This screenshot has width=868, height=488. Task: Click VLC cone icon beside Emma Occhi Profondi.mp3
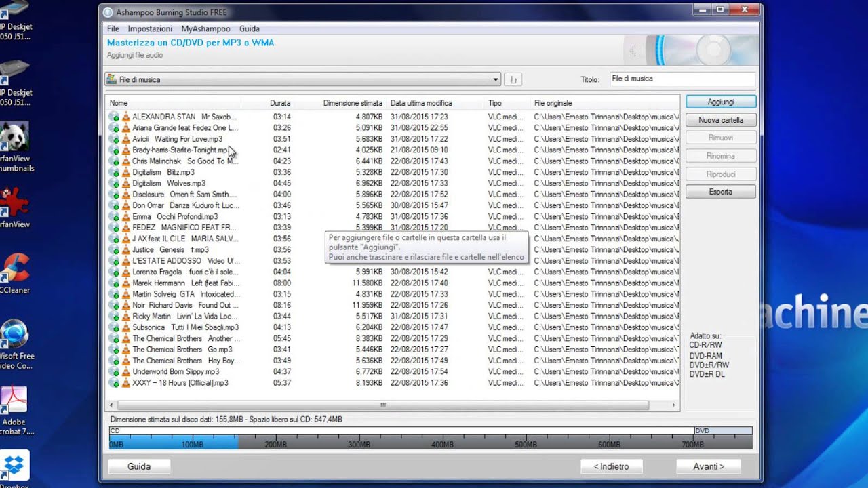click(x=125, y=216)
